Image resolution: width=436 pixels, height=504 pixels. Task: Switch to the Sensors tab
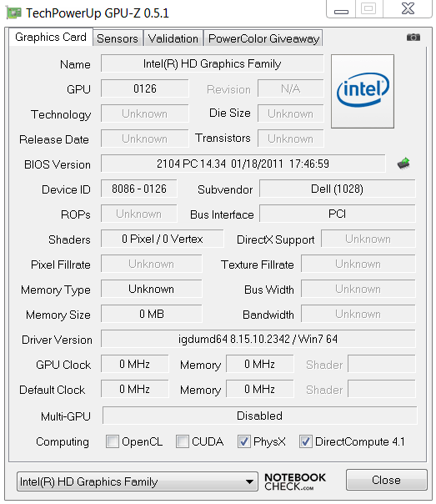pyautogui.click(x=118, y=38)
